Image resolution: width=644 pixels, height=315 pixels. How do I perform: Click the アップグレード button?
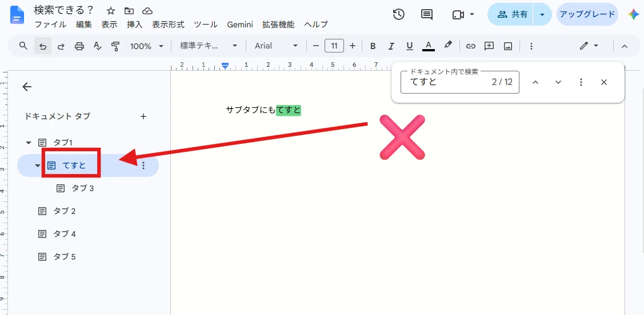(587, 14)
